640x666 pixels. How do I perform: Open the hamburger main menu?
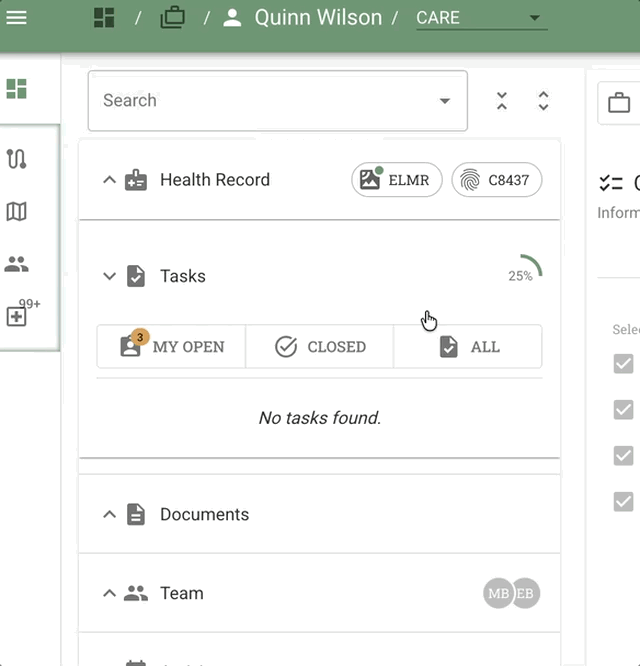point(17,18)
